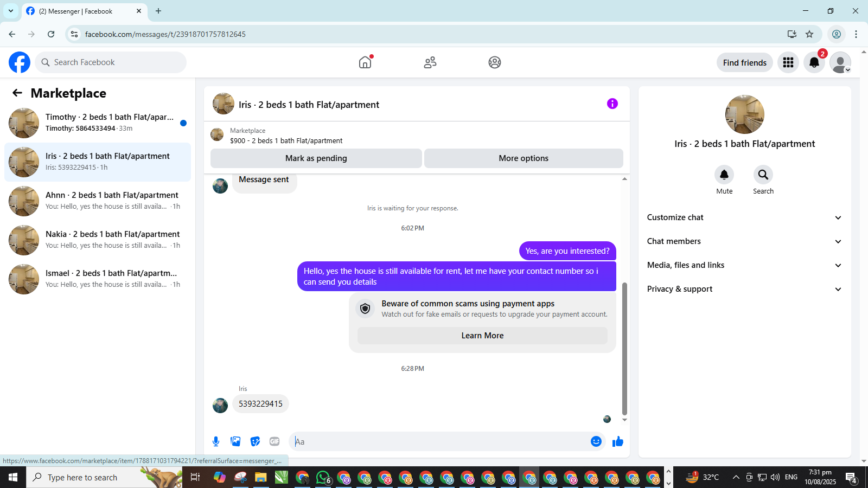The width and height of the screenshot is (868, 488).
Task: Open File Explorer from the taskbar
Action: (261, 478)
